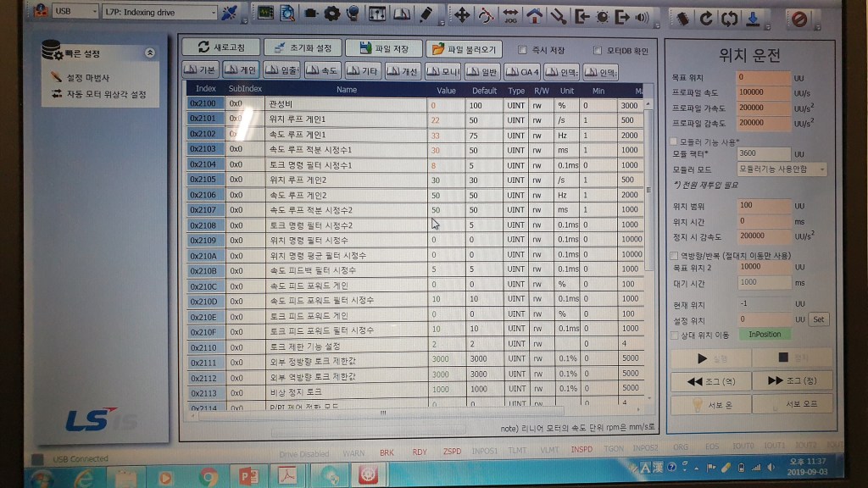
Task: Click the gear settings toolbar icon
Action: 331,14
